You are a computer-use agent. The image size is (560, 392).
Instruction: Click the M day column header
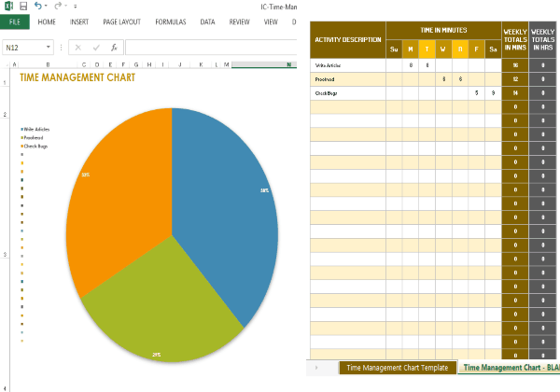pos(411,49)
